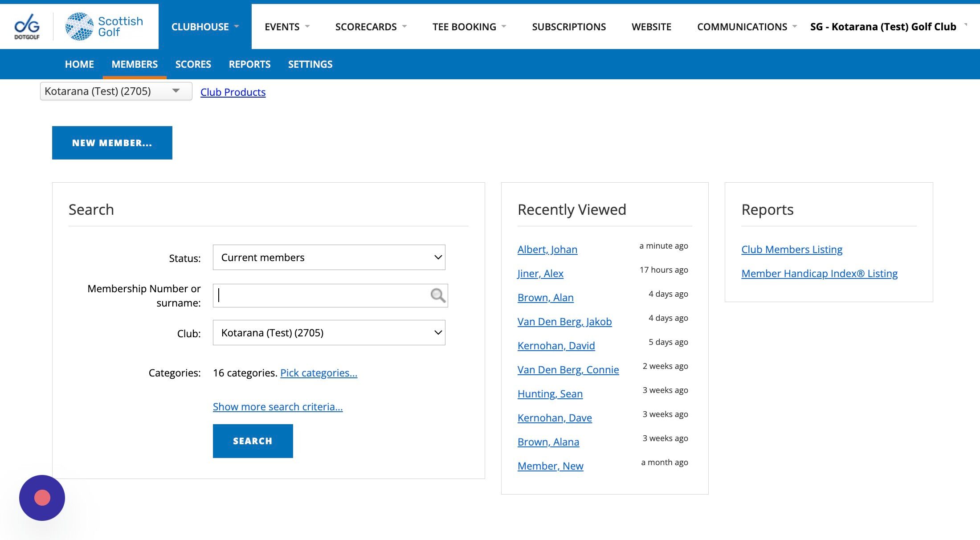
Task: Open the Club Products link
Action: click(233, 92)
